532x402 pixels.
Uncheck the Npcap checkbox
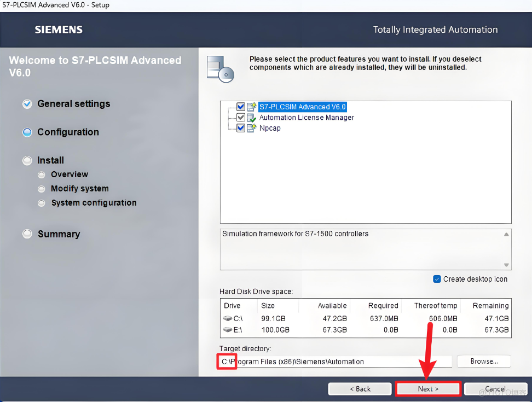pos(241,128)
